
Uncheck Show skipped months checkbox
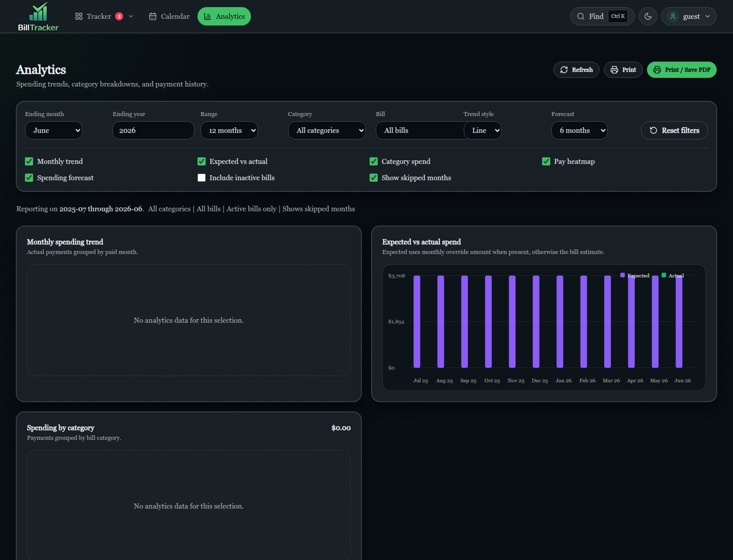coord(374,178)
